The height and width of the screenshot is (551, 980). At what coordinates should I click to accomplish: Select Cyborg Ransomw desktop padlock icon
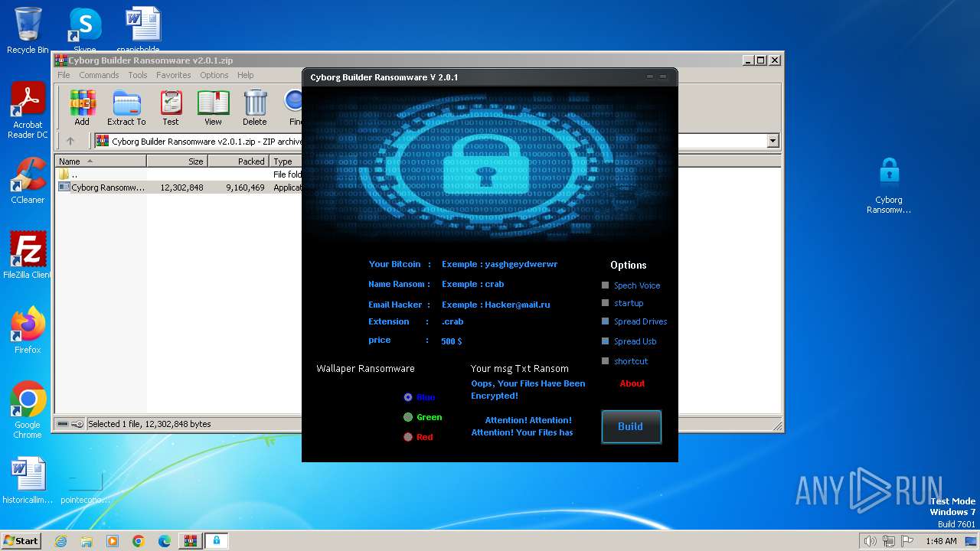click(x=889, y=186)
